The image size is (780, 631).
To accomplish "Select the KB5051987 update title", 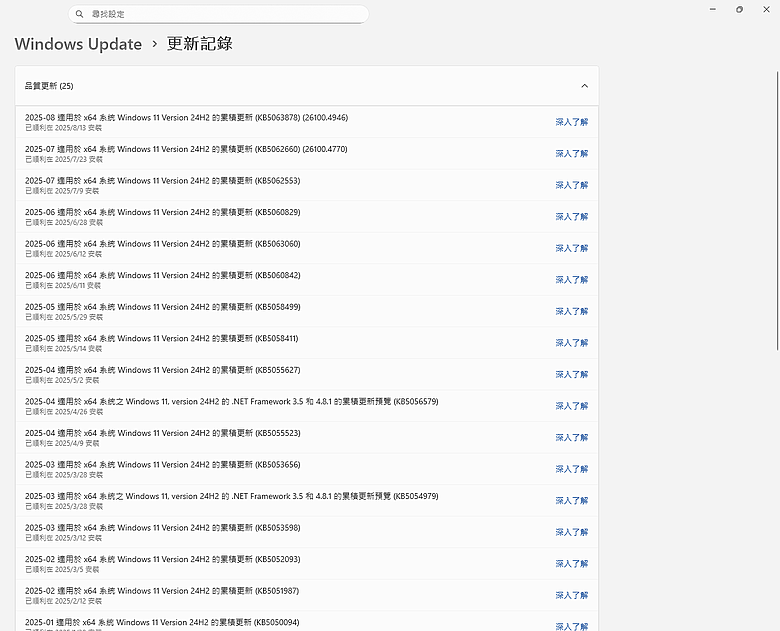I will click(162, 591).
